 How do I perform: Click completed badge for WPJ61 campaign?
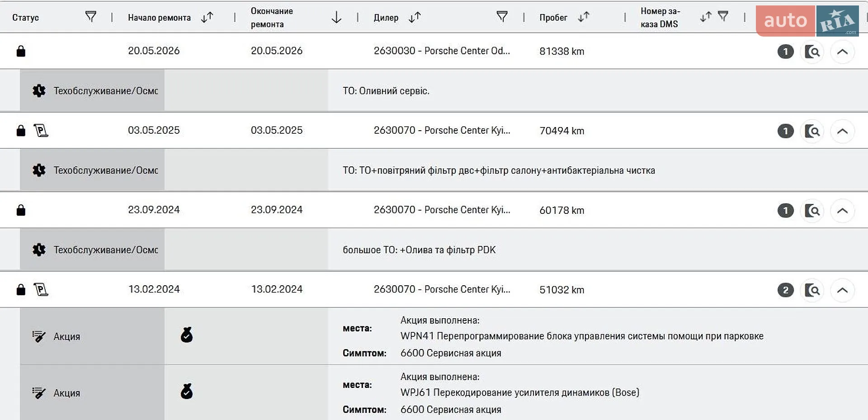pos(187,392)
